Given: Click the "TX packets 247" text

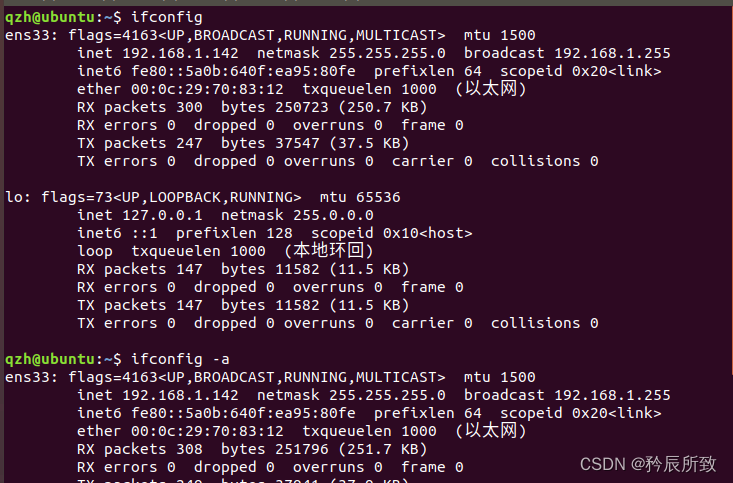Looking at the screenshot, I should click(x=139, y=143).
